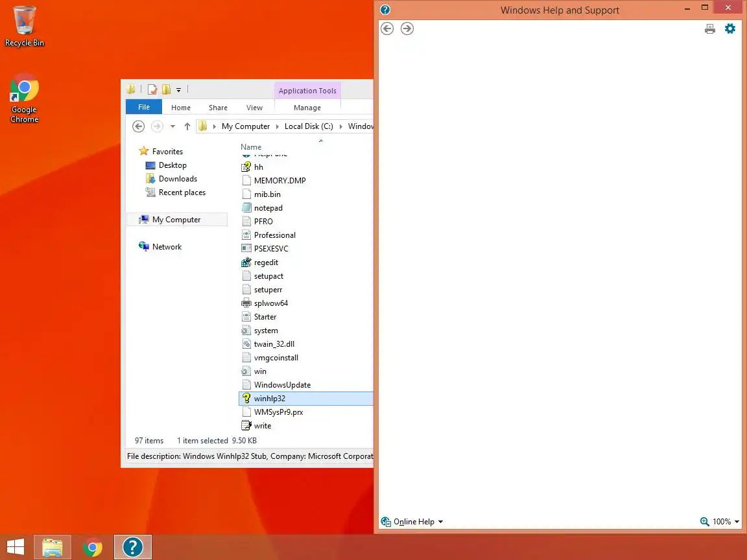
Task: Select the Professional file
Action: point(274,235)
